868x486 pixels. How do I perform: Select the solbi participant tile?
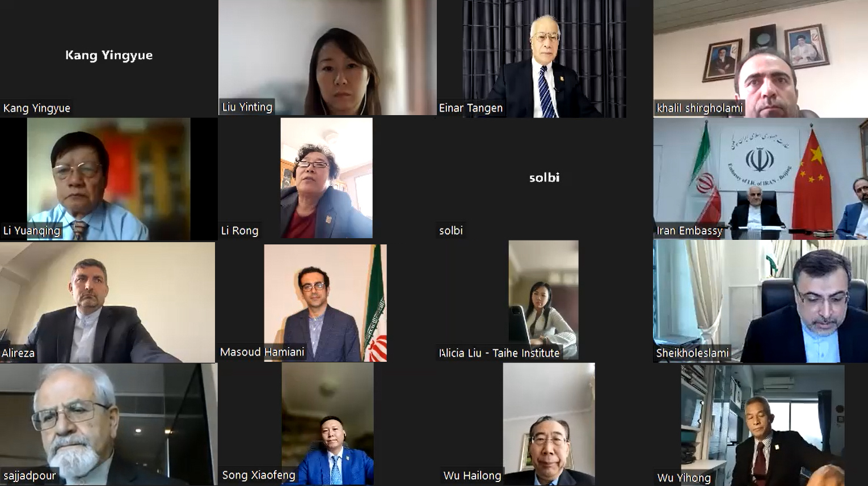(545, 178)
